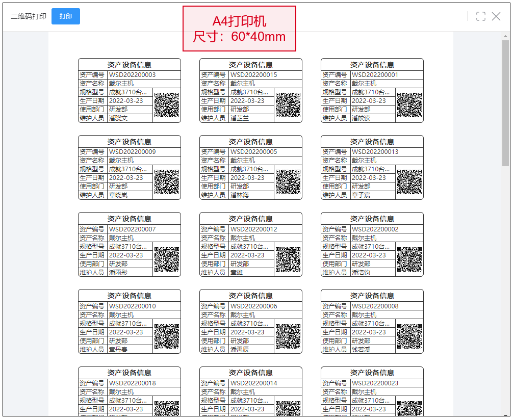Click the QR code on label WSD202200003
The image size is (514, 420).
(x=167, y=105)
